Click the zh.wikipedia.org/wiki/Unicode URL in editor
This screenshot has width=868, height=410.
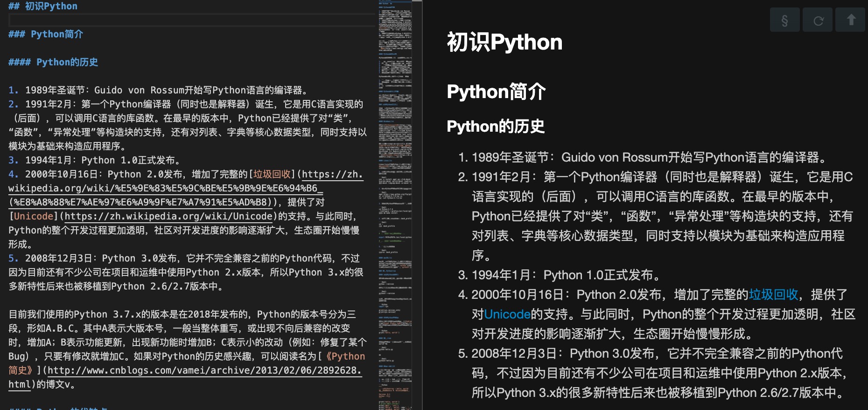(x=168, y=216)
